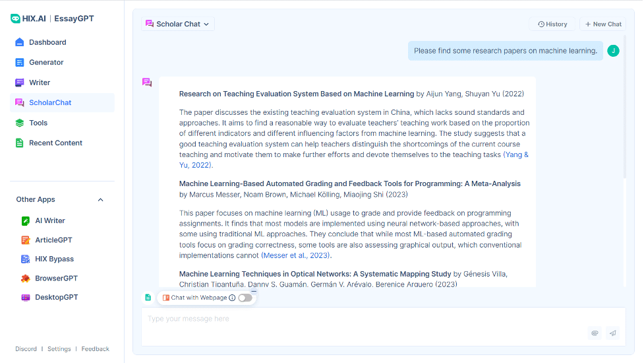Click the assistant response chat icon
The image size is (644, 363).
tap(147, 82)
